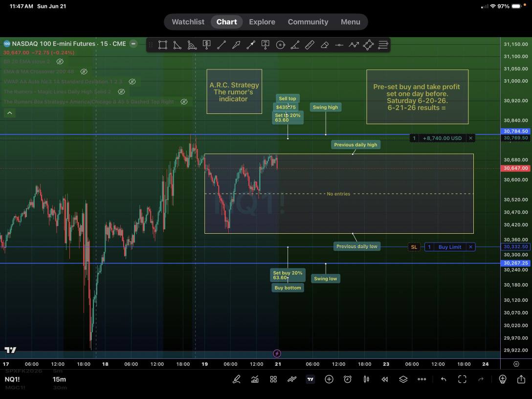Open the layers object tree icon
Viewport: 532px width, 399px height.
pyautogui.click(x=403, y=379)
